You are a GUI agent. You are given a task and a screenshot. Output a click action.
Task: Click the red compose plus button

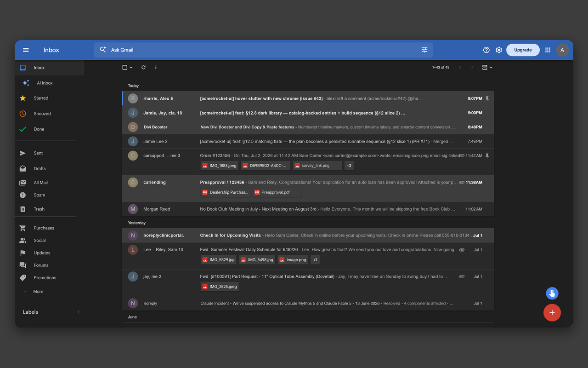tap(552, 312)
